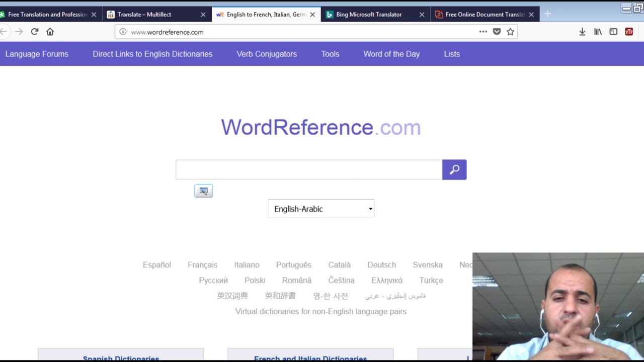Viewport: 644px width, 362px height.
Task: Open site information icon in address bar
Action: tap(123, 32)
